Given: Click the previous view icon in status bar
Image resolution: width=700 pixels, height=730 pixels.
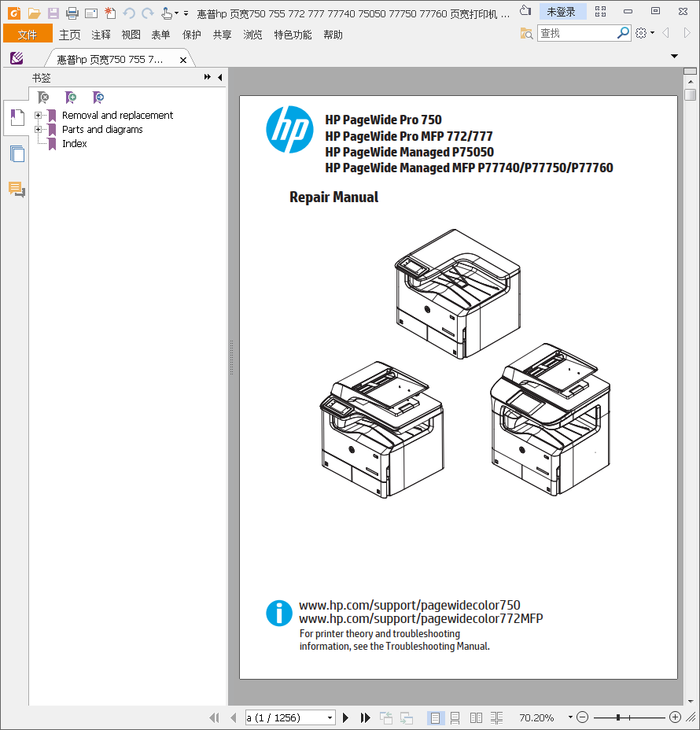Looking at the screenshot, I should 386,718.
